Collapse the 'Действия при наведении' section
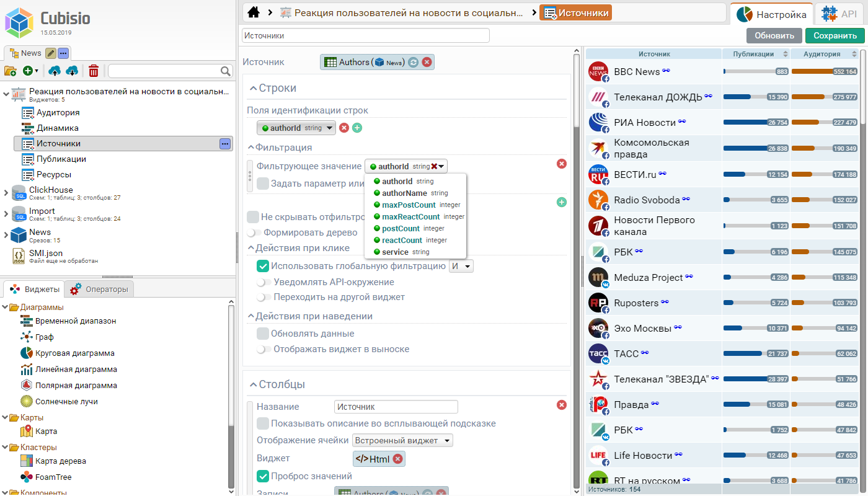This screenshot has height=496, width=868. tap(251, 316)
